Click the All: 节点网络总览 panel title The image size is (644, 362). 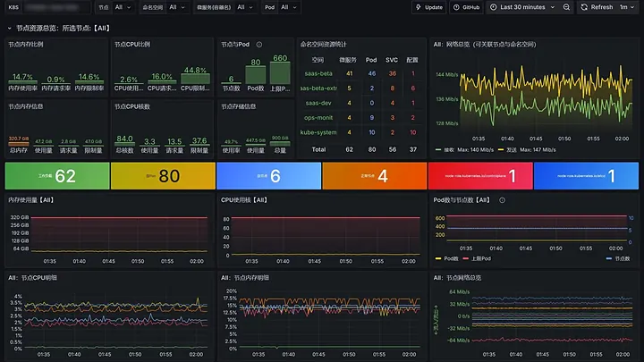pyautogui.click(x=458, y=278)
